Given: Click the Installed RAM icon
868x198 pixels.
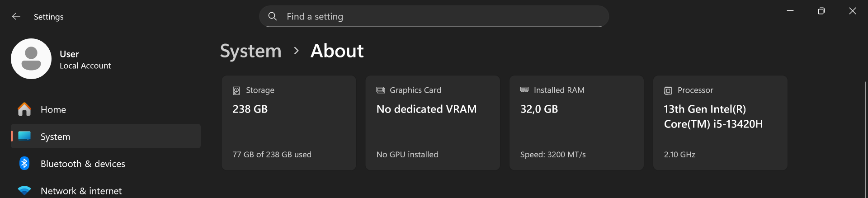Looking at the screenshot, I should click(524, 90).
